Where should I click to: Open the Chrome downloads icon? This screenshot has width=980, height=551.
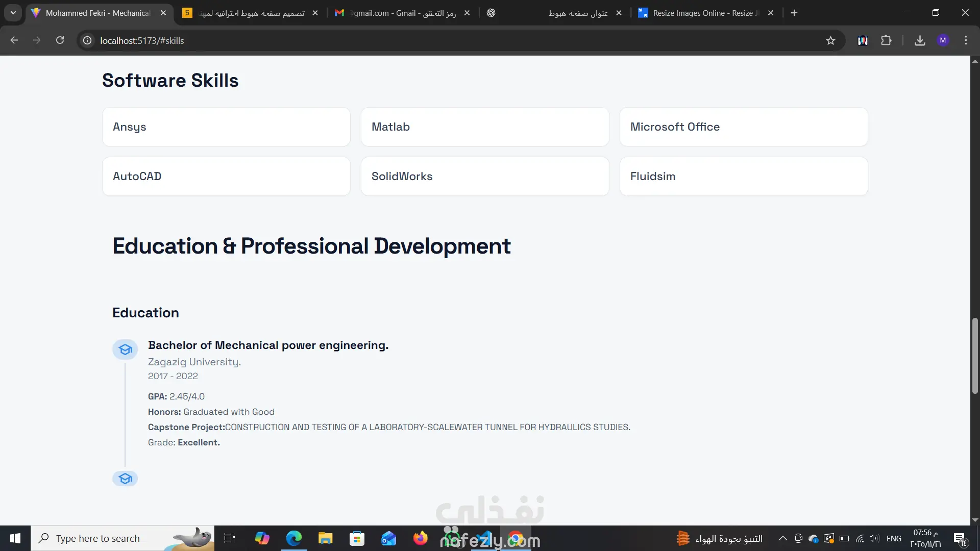[x=920, y=40]
